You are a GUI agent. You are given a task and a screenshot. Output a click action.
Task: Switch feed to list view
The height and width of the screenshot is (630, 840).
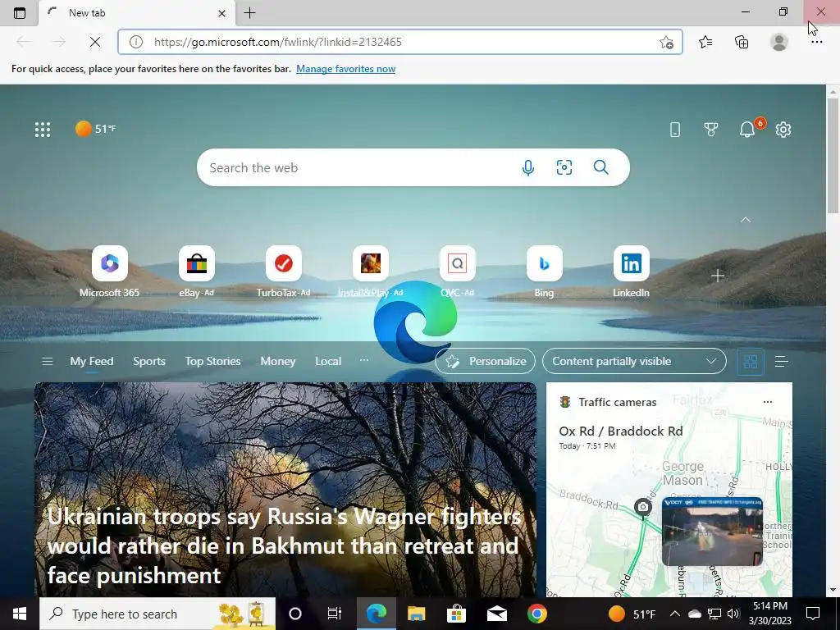point(782,362)
